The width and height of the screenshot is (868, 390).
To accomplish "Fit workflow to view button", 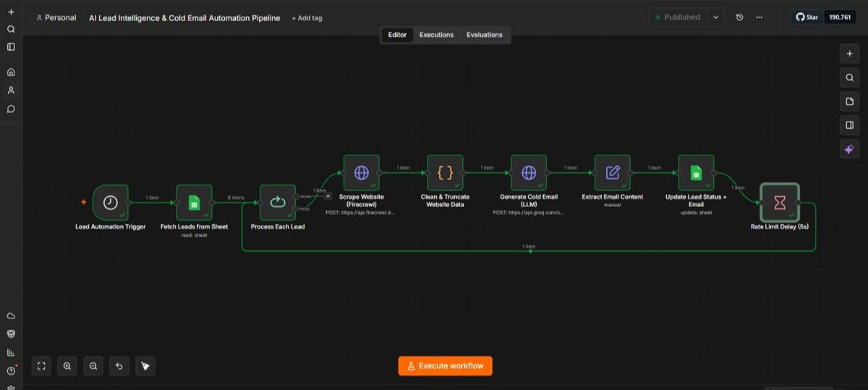I will (41, 366).
